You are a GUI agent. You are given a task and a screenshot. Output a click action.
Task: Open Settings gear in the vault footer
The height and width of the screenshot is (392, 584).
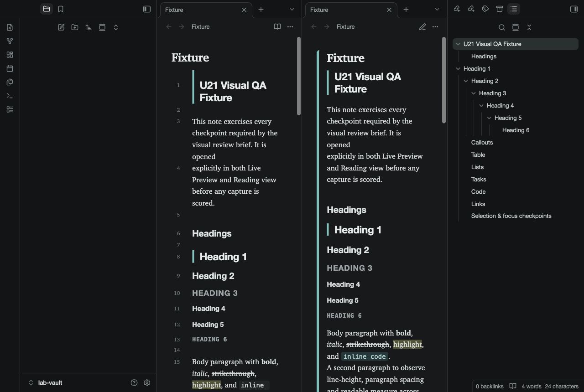click(x=147, y=383)
